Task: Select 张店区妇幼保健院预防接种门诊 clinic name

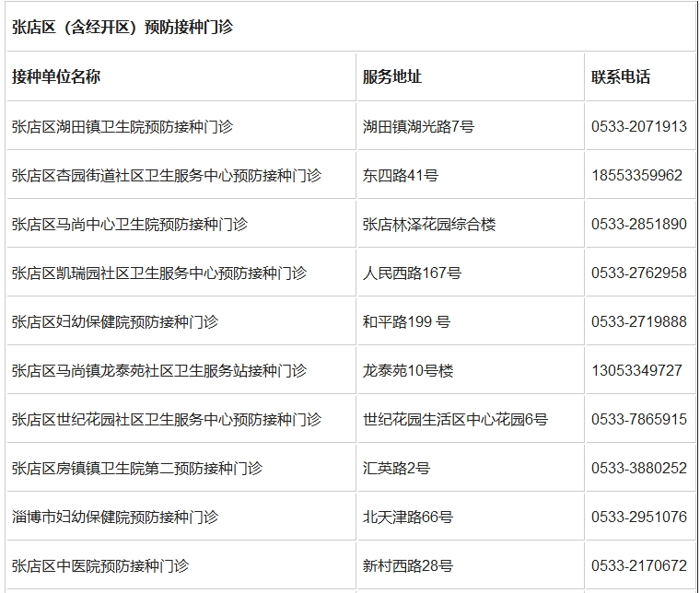Action: point(114,321)
